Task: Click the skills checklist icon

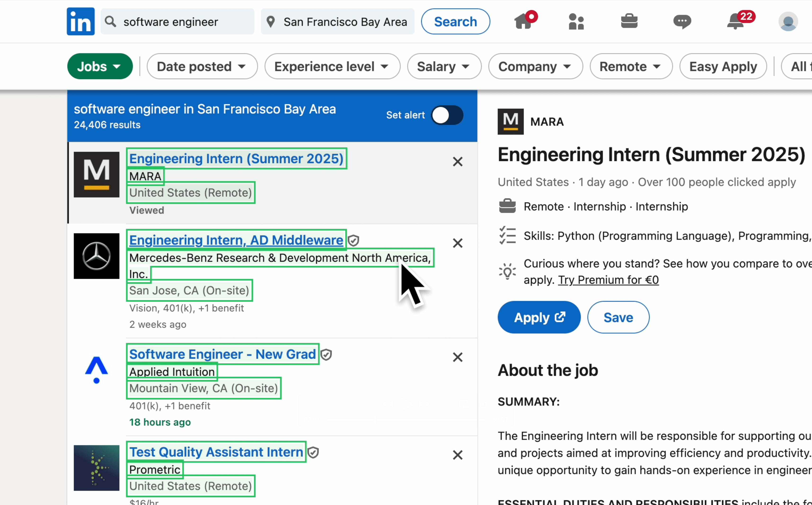Action: pos(507,236)
